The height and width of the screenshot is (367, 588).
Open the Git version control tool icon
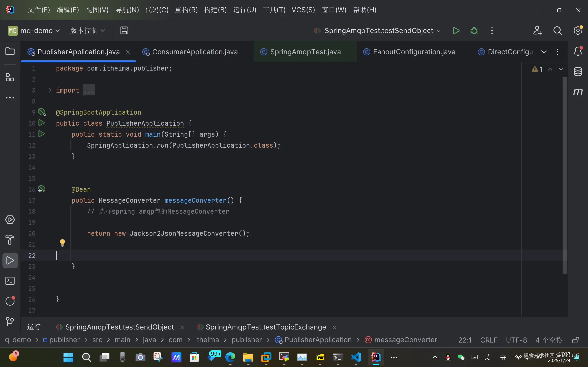coord(10,321)
